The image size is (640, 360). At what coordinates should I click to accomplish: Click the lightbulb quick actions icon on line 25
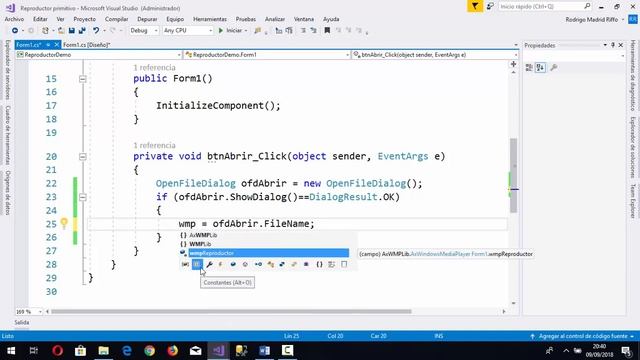pyautogui.click(x=64, y=223)
